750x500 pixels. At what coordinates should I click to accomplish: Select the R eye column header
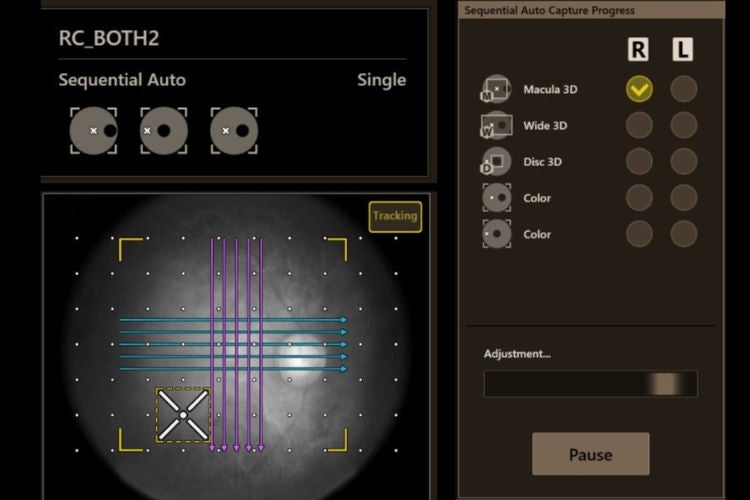(638, 50)
